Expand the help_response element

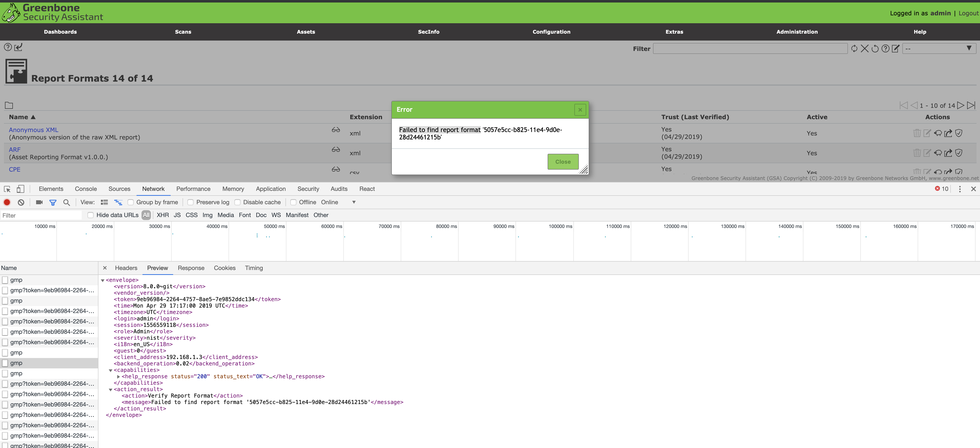click(x=118, y=377)
